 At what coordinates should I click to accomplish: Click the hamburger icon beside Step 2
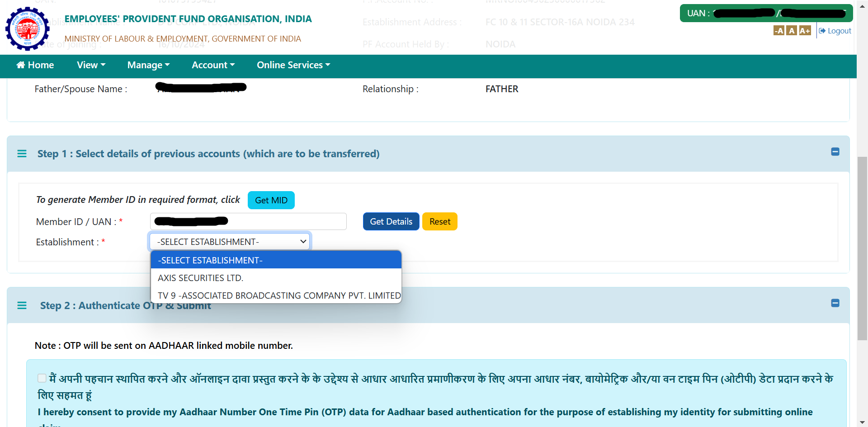22,305
